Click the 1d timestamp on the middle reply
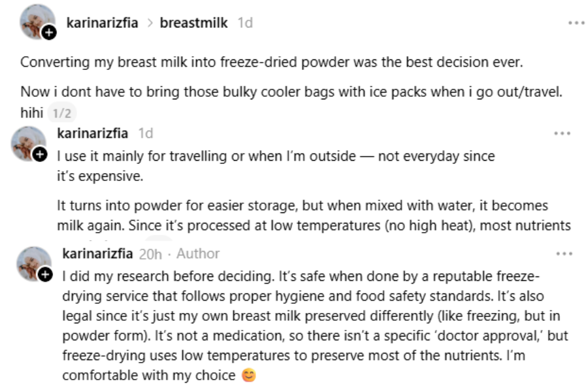 (146, 133)
